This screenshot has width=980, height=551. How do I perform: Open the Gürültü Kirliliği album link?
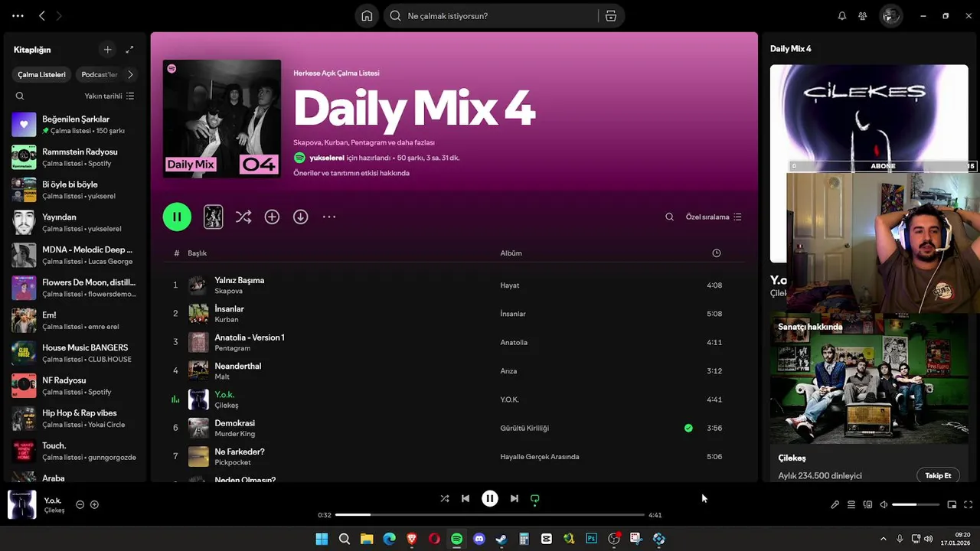524,429
